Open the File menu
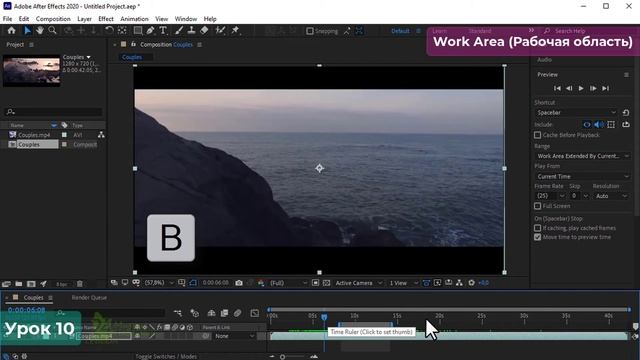This screenshot has height=360, width=640. (x=7, y=19)
